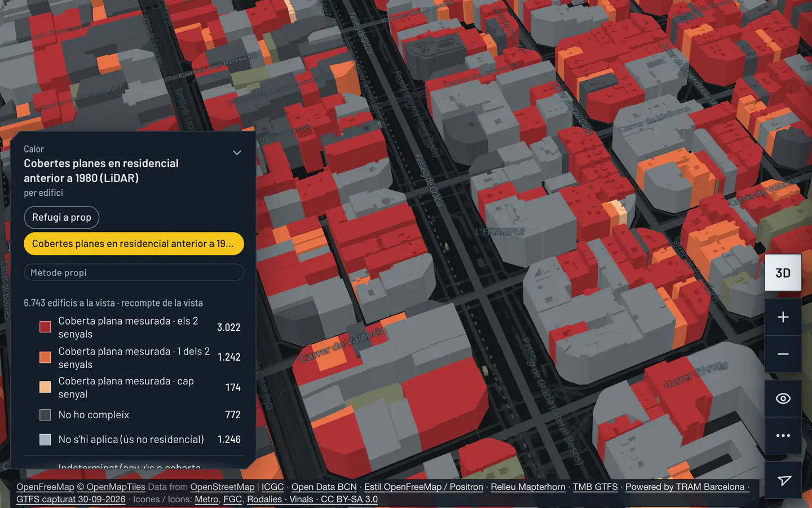Select the Refugi a prop chip
Image resolution: width=812 pixels, height=508 pixels.
coord(61,217)
